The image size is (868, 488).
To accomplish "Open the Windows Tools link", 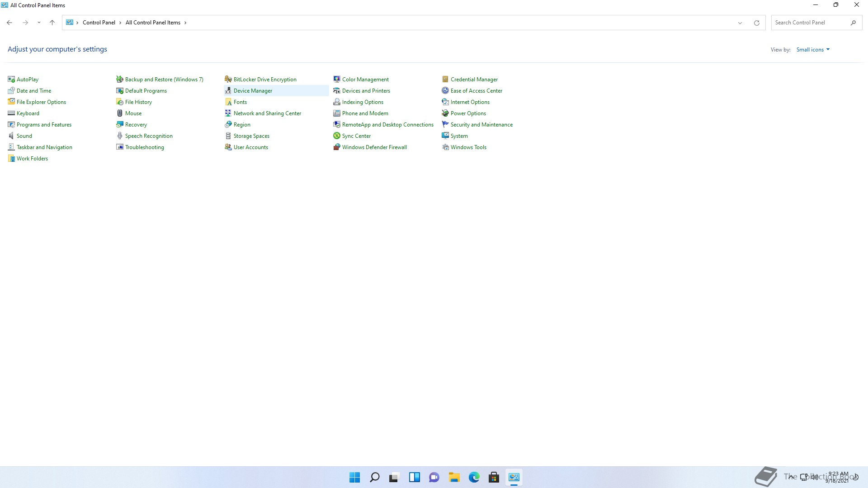I will click(x=468, y=147).
